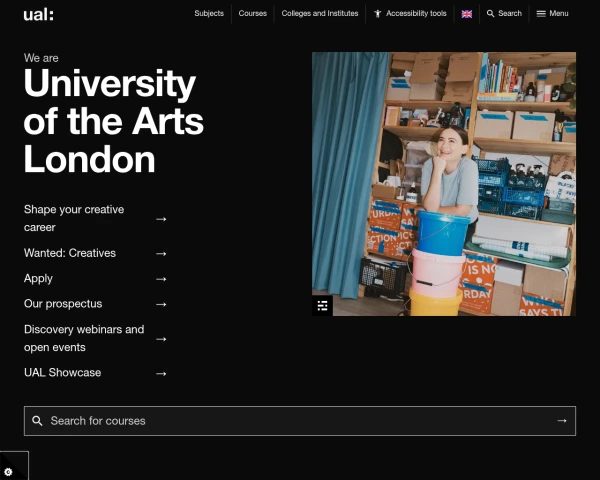Screen dimensions: 600x480
Task: Click the arrow beside Our prospectus
Action: click(x=161, y=304)
